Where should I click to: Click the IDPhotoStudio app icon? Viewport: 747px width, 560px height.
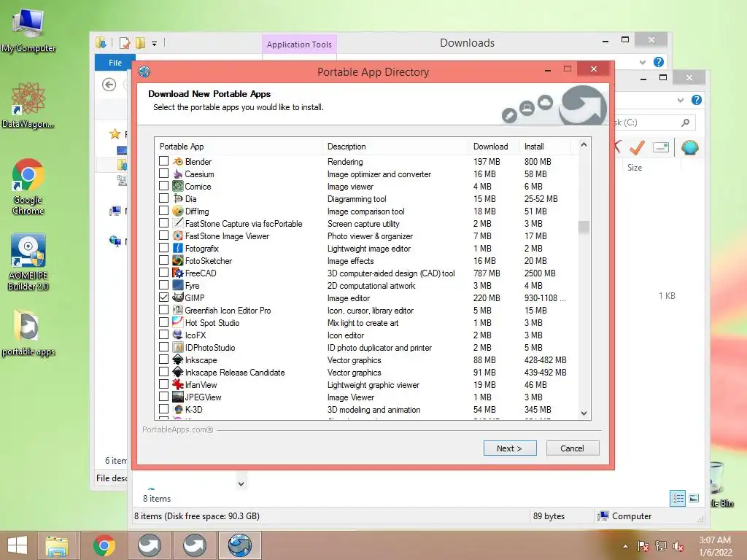[x=178, y=347]
